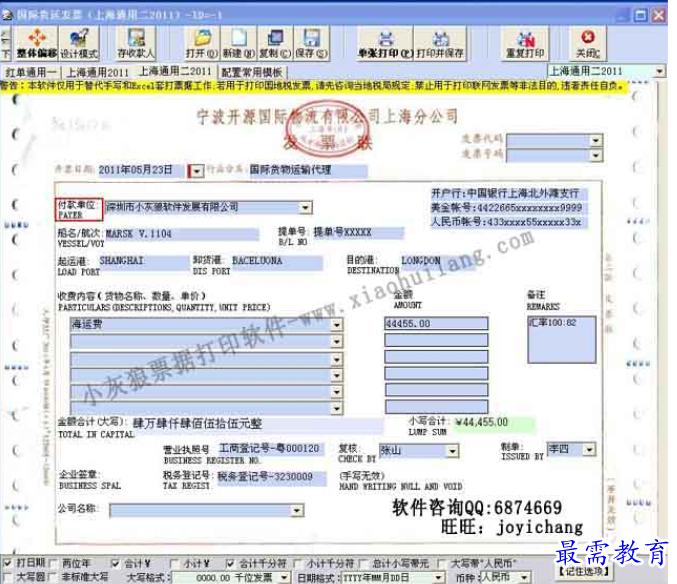Click 打印并保存 print and save
The height and width of the screenshot is (584, 677).
tap(440, 43)
